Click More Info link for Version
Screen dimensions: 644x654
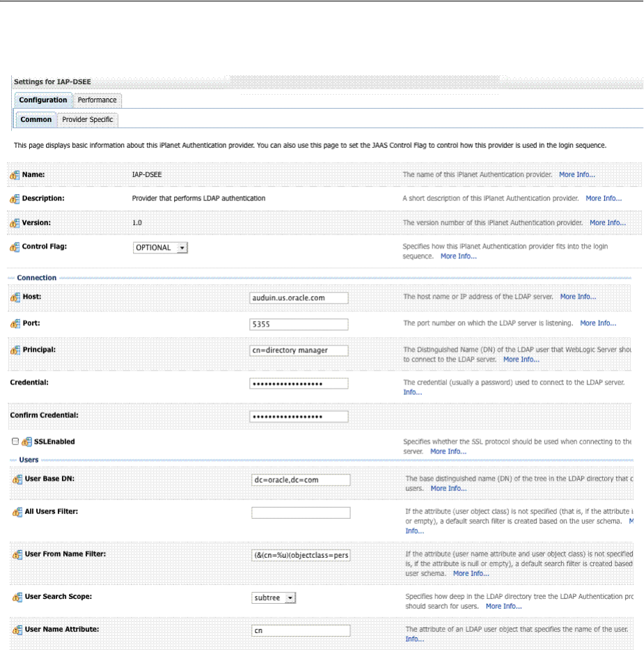[608, 223]
